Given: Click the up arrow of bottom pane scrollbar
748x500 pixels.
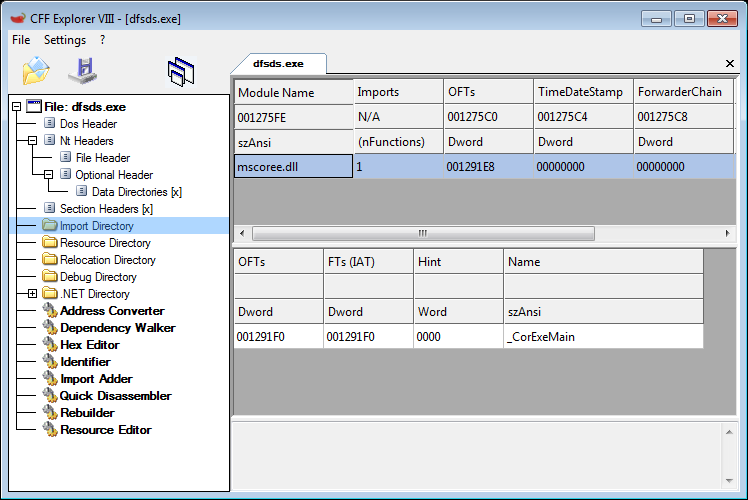Looking at the screenshot, I should (729, 432).
